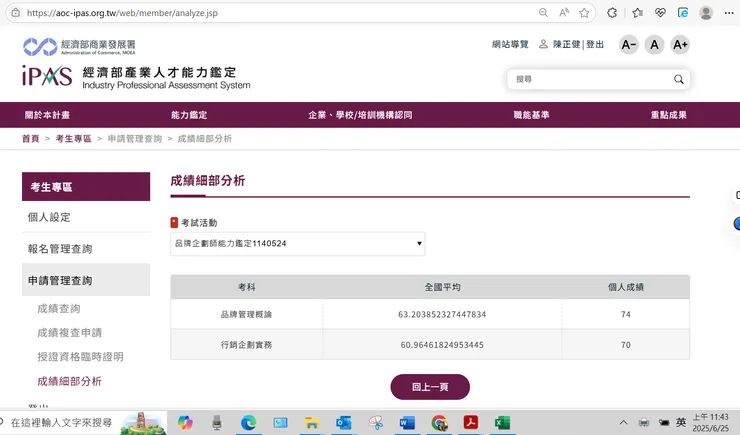Click the zoom out magnifier in address bar
This screenshot has height=435, width=740.
[x=543, y=13]
